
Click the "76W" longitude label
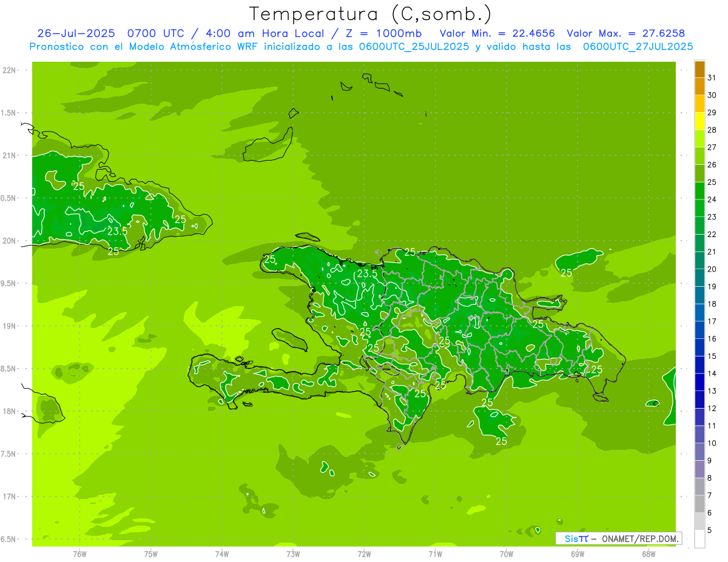coord(79,554)
